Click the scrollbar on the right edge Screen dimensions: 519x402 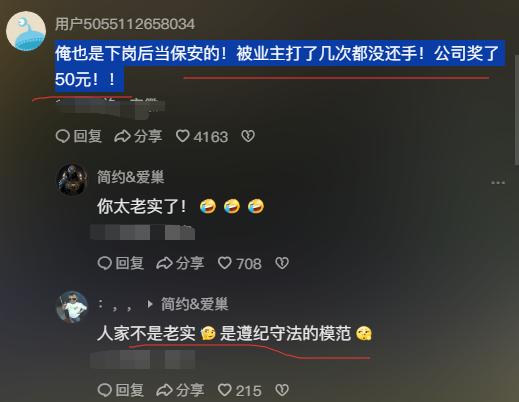pos(516,110)
